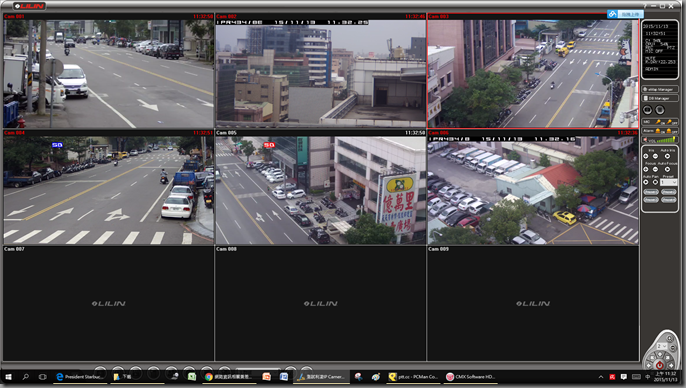Enable Auto Iris

click(x=667, y=156)
